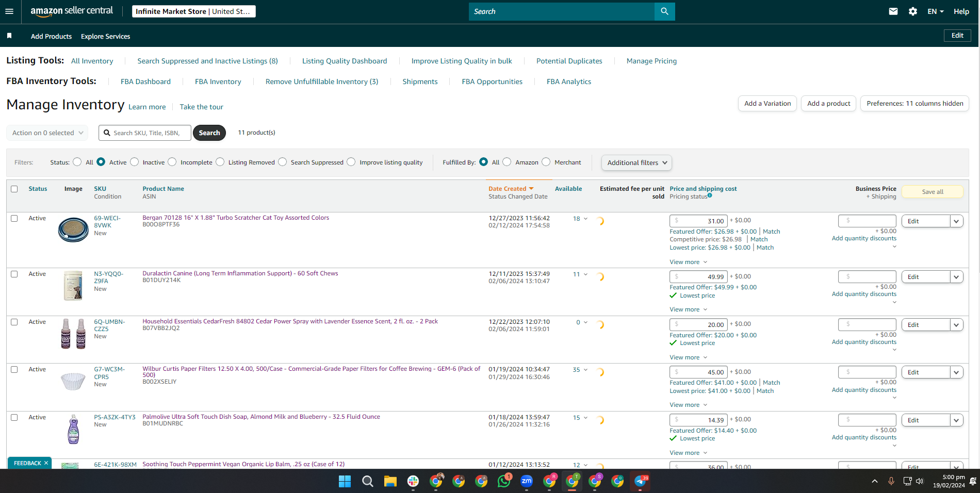980x493 pixels.
Task: Open the hamburger navigation menu
Action: point(9,11)
